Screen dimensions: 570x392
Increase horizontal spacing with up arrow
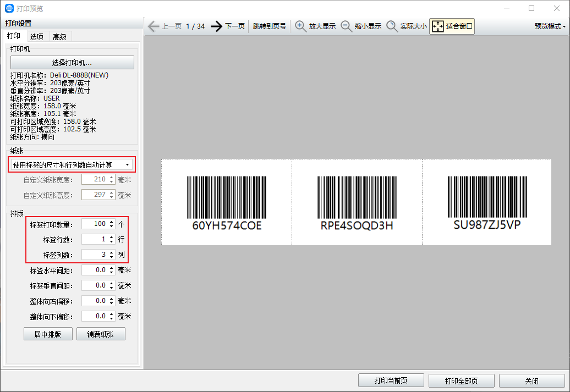112,268
